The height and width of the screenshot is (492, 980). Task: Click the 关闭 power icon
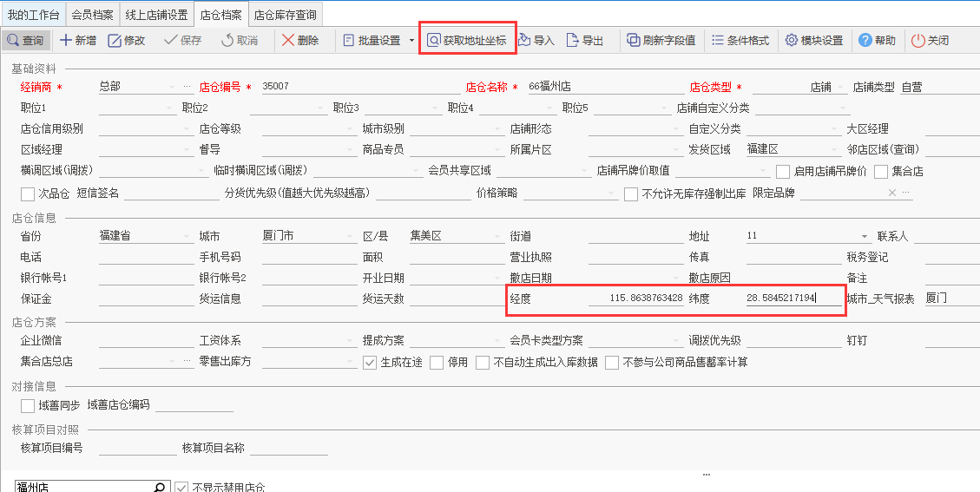(x=918, y=41)
